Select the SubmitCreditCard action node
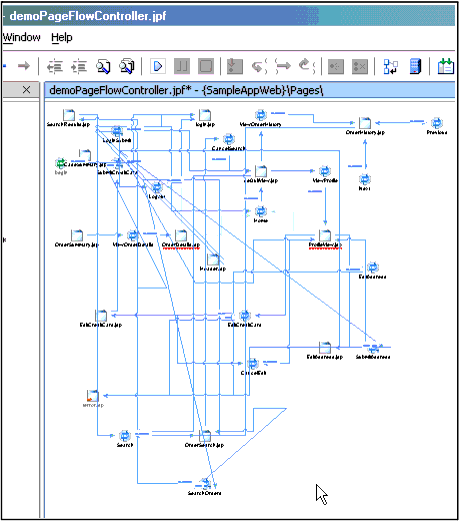This screenshot has width=460, height=521. pyautogui.click(x=119, y=164)
